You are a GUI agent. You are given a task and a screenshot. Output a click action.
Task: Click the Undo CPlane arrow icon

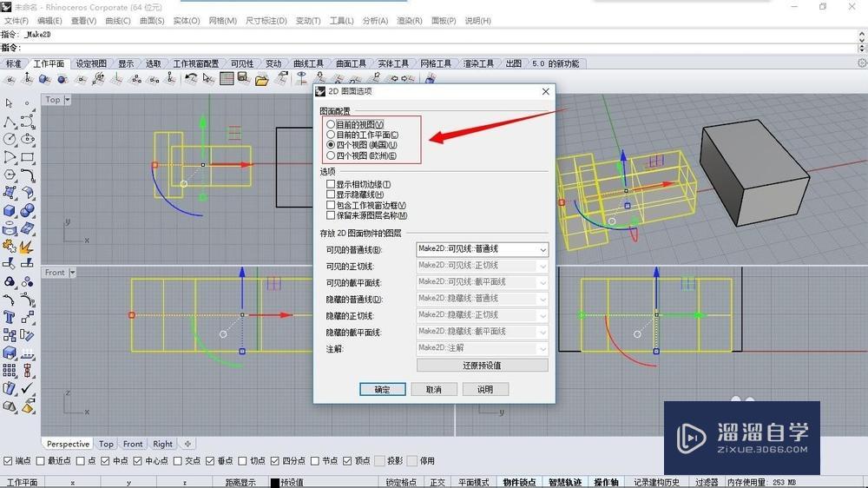[x=190, y=79]
